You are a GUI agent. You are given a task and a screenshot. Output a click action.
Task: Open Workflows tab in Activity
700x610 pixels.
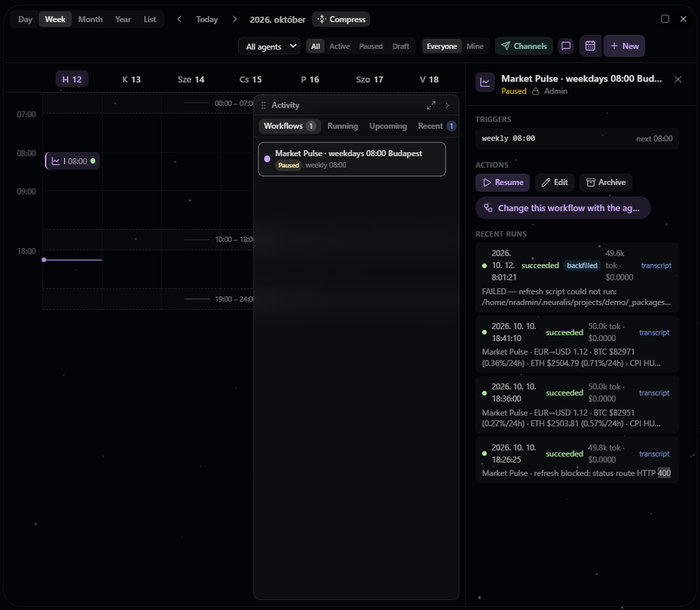[x=290, y=126]
